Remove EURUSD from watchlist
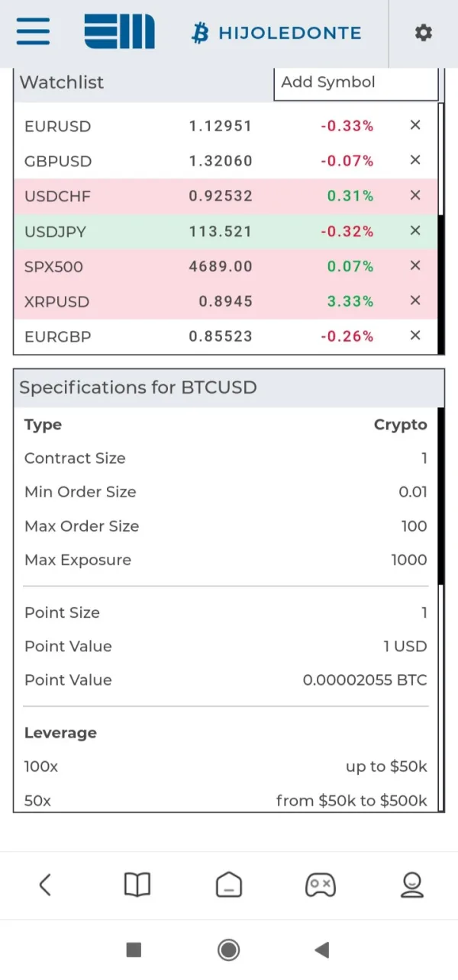This screenshot has height=980, width=458. pyautogui.click(x=415, y=125)
